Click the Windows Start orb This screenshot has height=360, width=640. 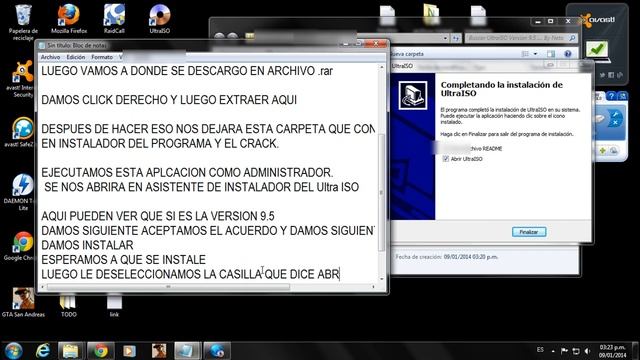(13, 351)
